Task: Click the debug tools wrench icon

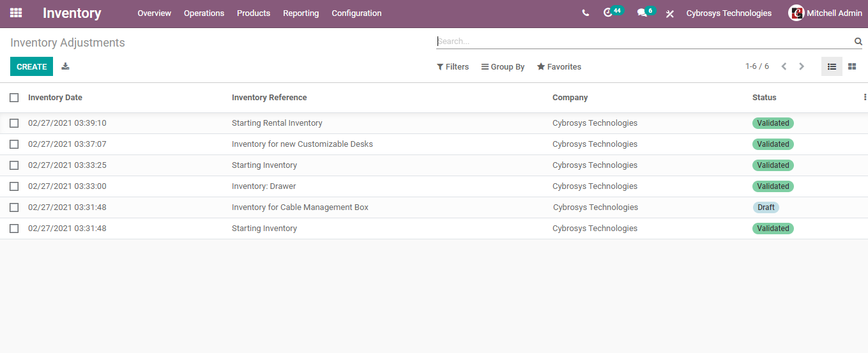Action: [669, 14]
